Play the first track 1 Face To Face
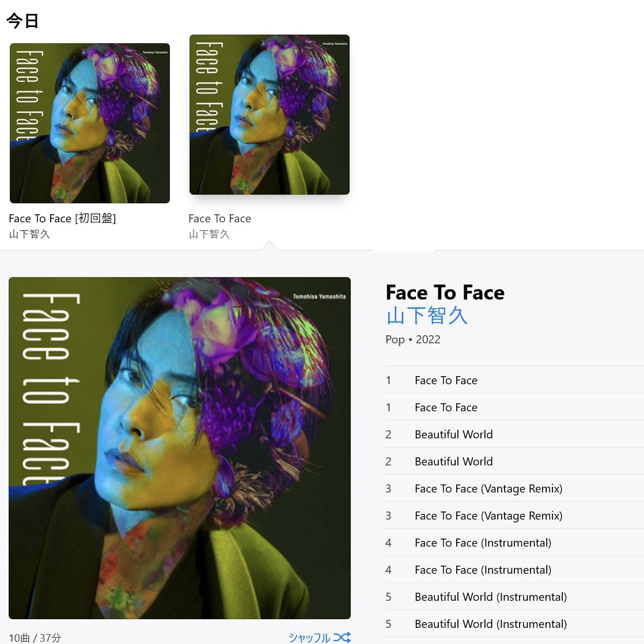The image size is (644, 644). point(514,380)
